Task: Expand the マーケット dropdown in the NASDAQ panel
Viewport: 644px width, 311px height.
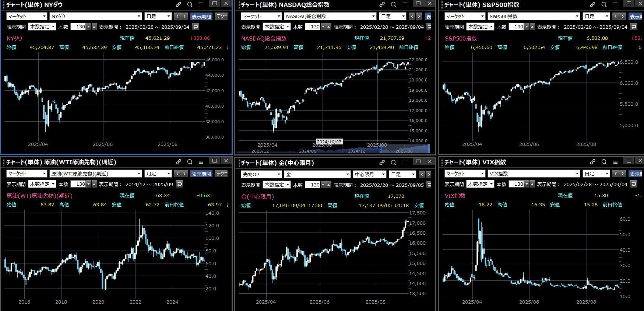Action: click(261, 16)
